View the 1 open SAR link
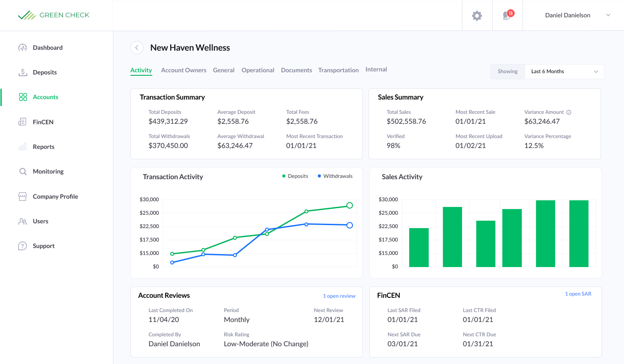 [x=578, y=294]
